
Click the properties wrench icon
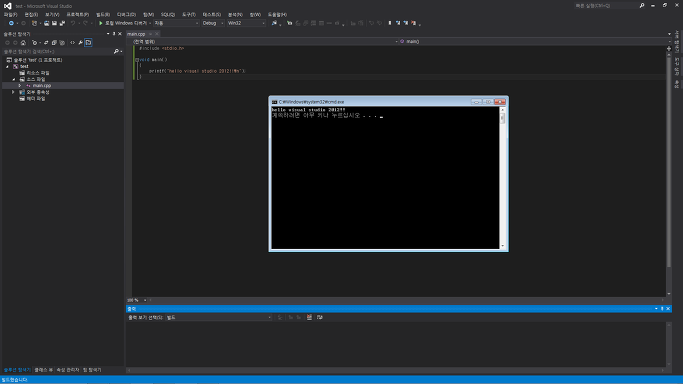click(80, 43)
